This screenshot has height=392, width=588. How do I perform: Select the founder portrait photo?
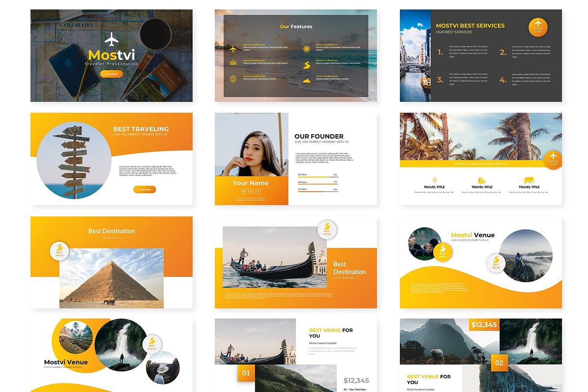[x=251, y=145]
